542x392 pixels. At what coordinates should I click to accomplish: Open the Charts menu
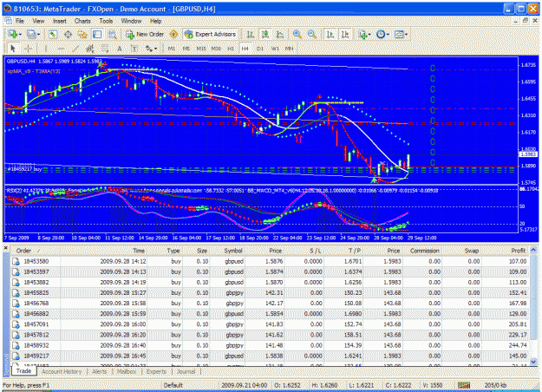(x=82, y=21)
